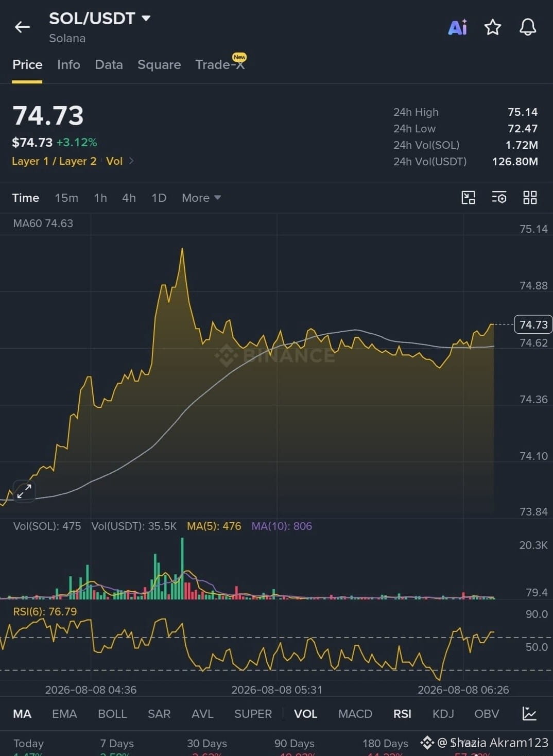The image size is (553, 756).
Task: Tap the 90 Days performance column
Action: 295,747
